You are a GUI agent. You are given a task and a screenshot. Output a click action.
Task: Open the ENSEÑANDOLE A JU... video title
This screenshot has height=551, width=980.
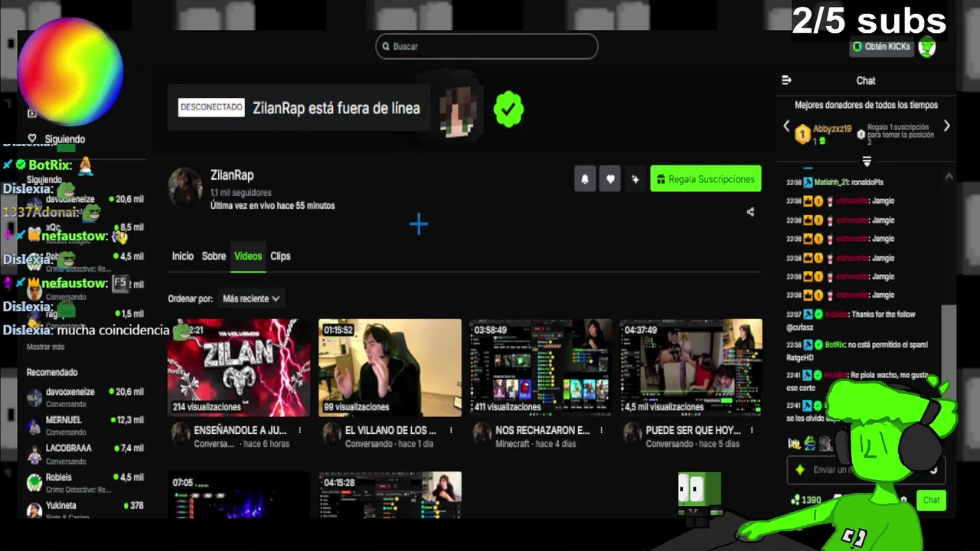[239, 431]
